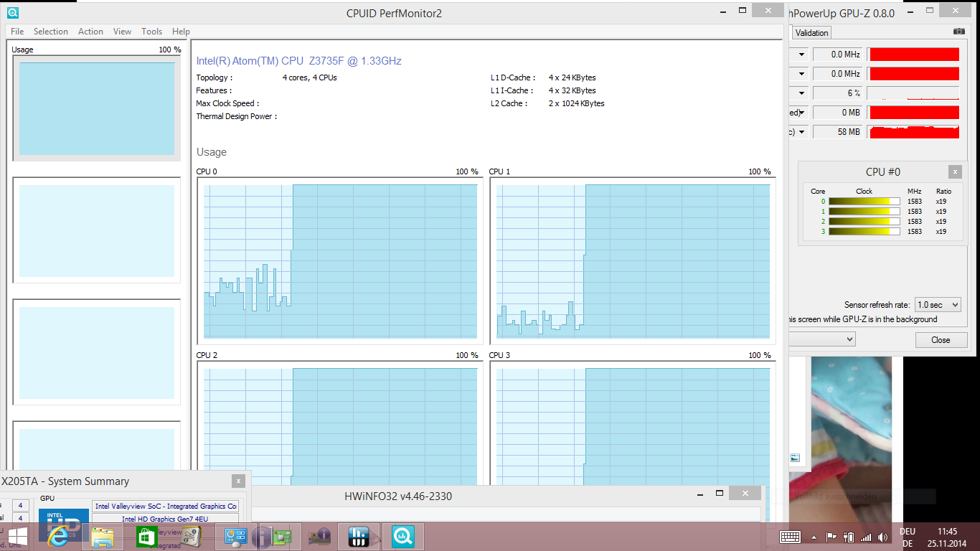Open the Tools menu
Screen dimensions: 980x551
tap(152, 32)
